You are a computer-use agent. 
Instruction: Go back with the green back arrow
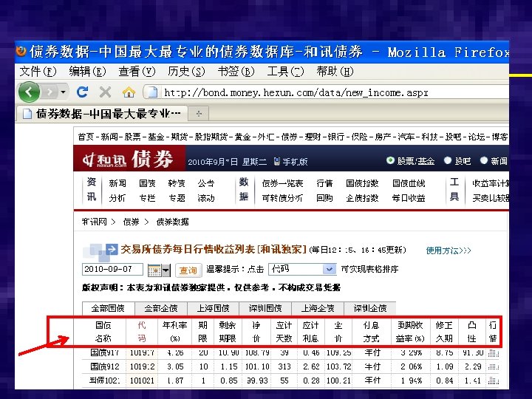coord(29,92)
